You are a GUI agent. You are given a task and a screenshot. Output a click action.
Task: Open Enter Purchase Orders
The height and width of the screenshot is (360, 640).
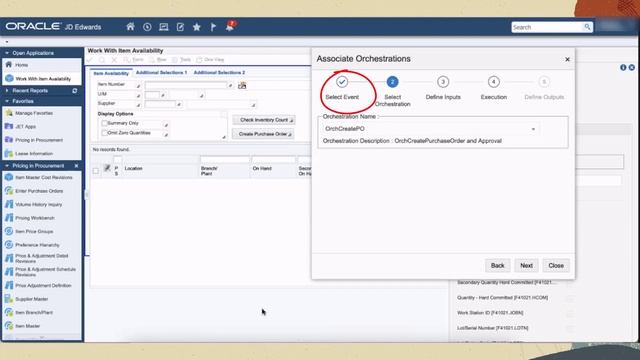(x=39, y=191)
